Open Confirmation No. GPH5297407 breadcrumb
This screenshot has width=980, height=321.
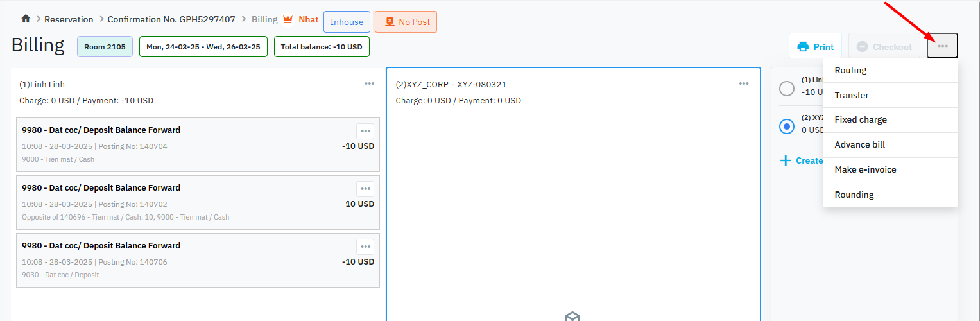[x=173, y=19]
